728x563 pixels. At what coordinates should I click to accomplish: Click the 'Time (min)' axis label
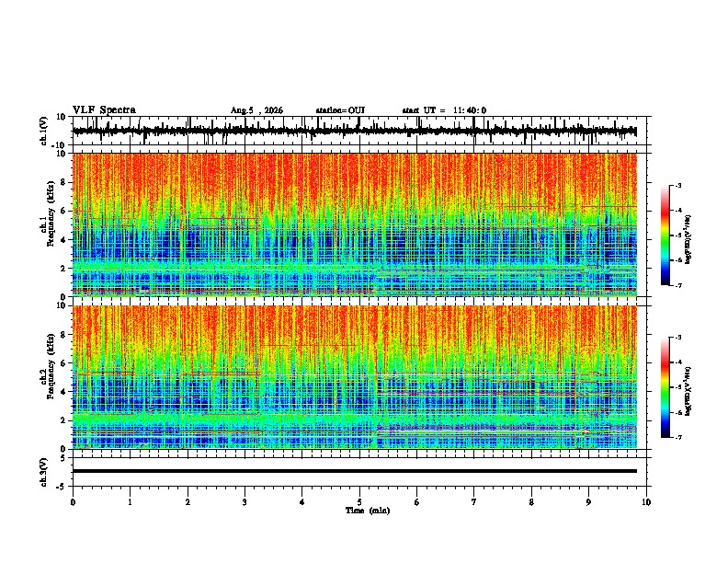point(368,511)
